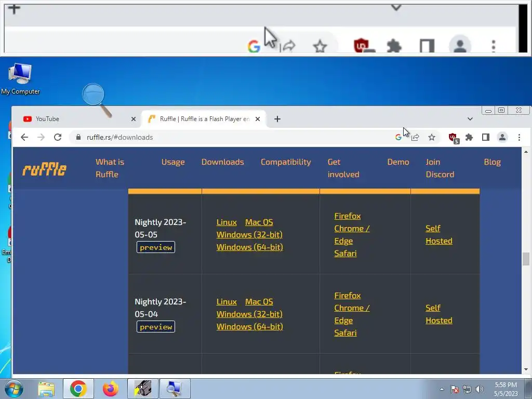
Task: Download Linux build for Nightly 2023-05-04
Action: coord(227,302)
